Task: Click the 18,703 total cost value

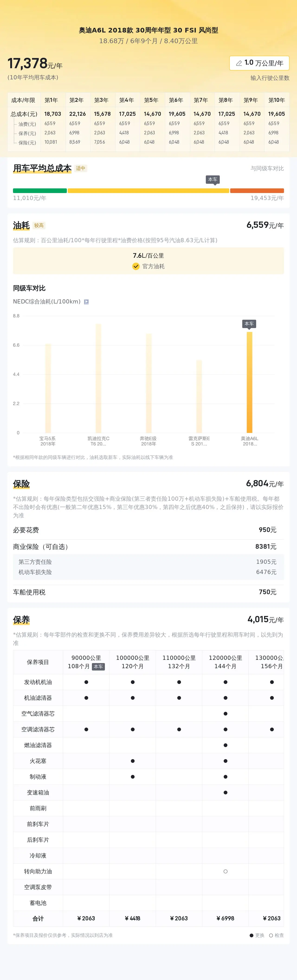Action: 52,114
